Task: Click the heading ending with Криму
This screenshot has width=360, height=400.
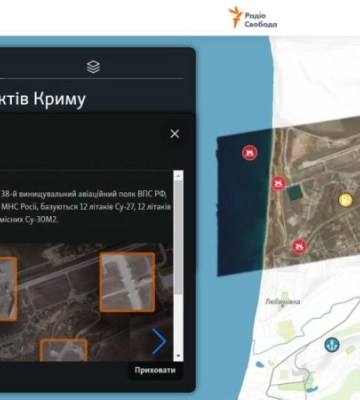Action: tap(43, 99)
